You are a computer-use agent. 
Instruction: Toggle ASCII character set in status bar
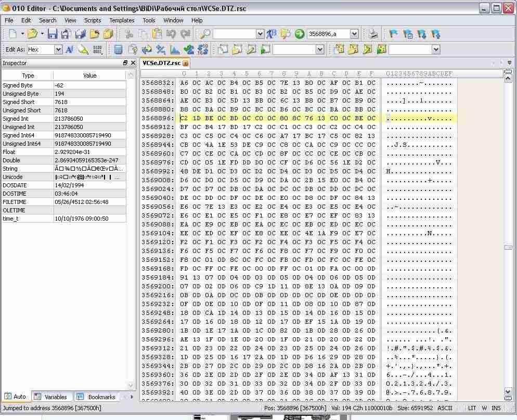[445, 409]
